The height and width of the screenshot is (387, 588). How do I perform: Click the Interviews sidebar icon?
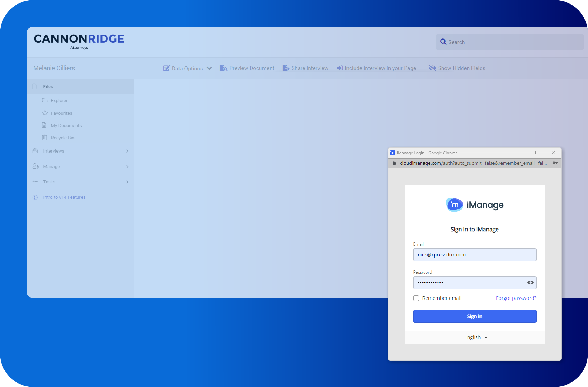click(35, 151)
